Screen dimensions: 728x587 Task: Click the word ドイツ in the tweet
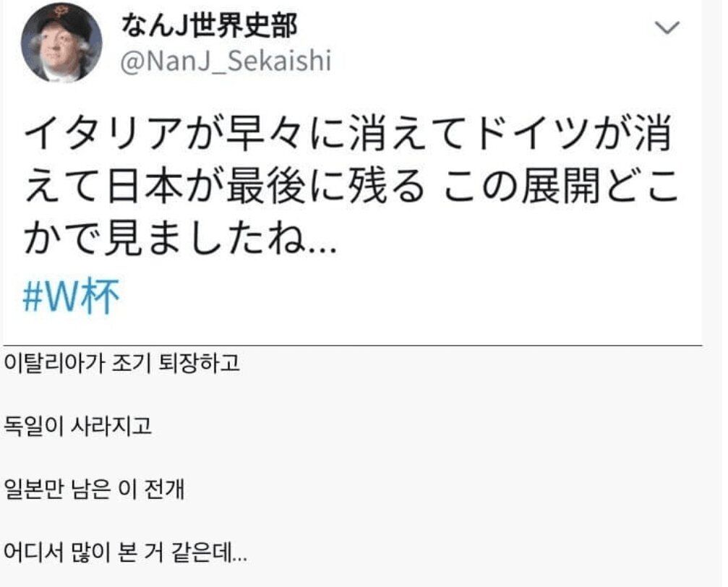click(x=534, y=134)
